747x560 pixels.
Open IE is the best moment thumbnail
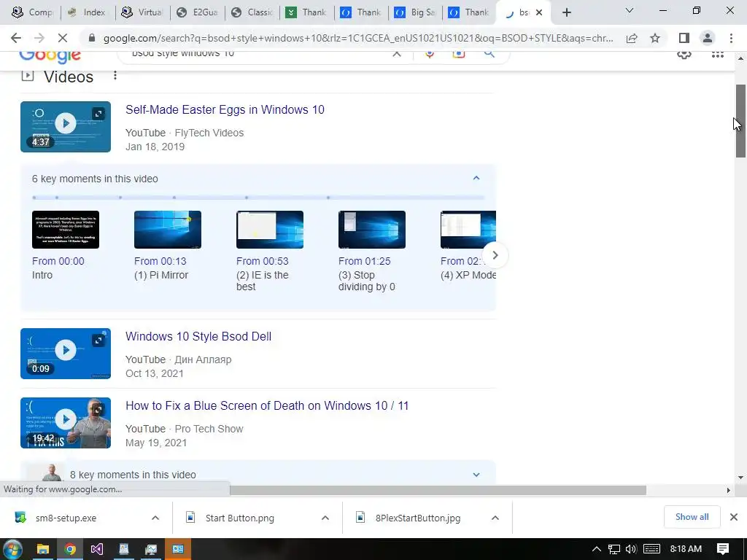pyautogui.click(x=270, y=230)
